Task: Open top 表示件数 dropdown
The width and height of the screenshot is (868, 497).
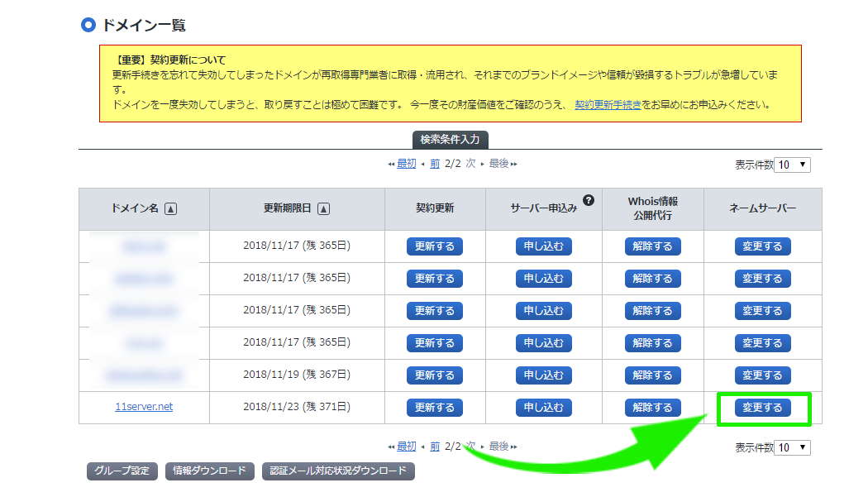Action: 793,165
